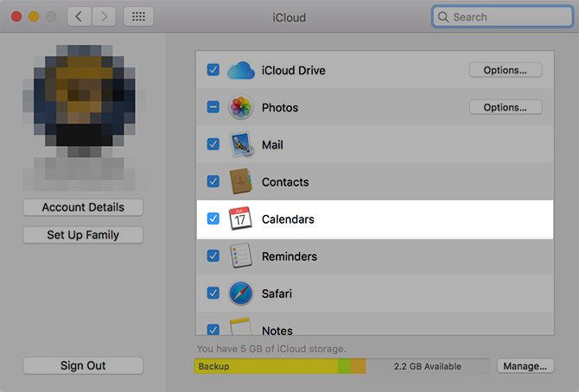
Task: Toggle the Photos mixed-state checkbox
Action: click(x=213, y=107)
